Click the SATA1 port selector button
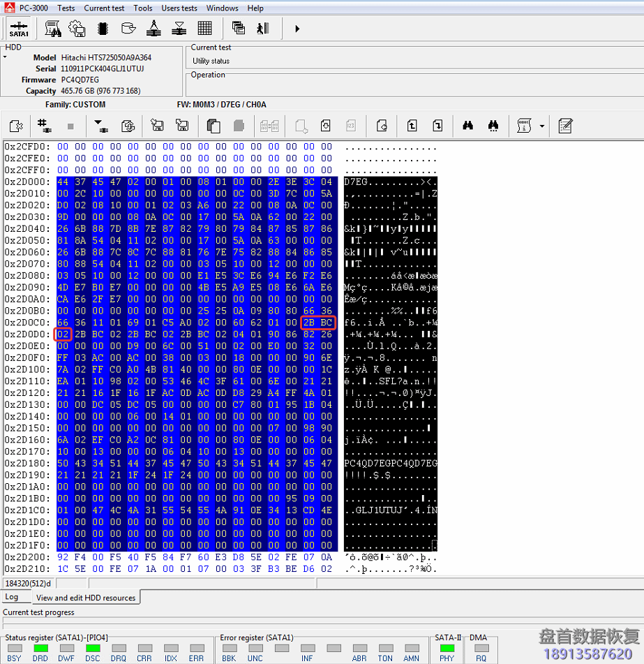 click(x=19, y=29)
